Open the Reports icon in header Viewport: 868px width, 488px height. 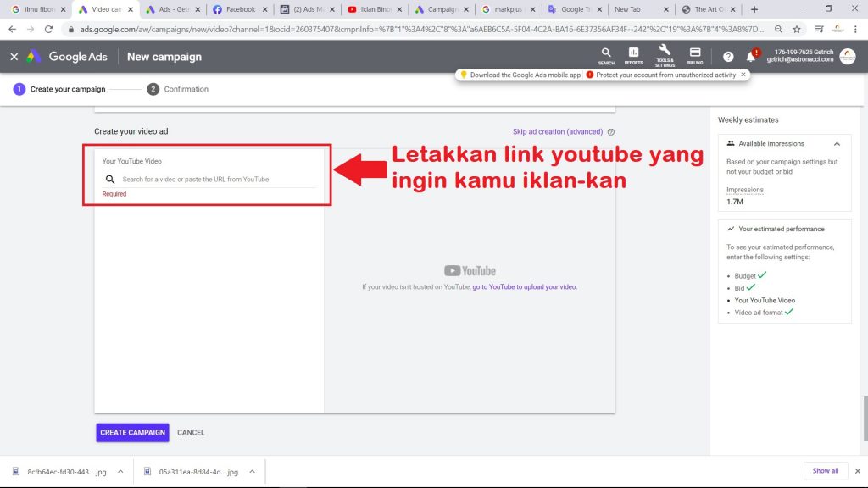point(633,55)
